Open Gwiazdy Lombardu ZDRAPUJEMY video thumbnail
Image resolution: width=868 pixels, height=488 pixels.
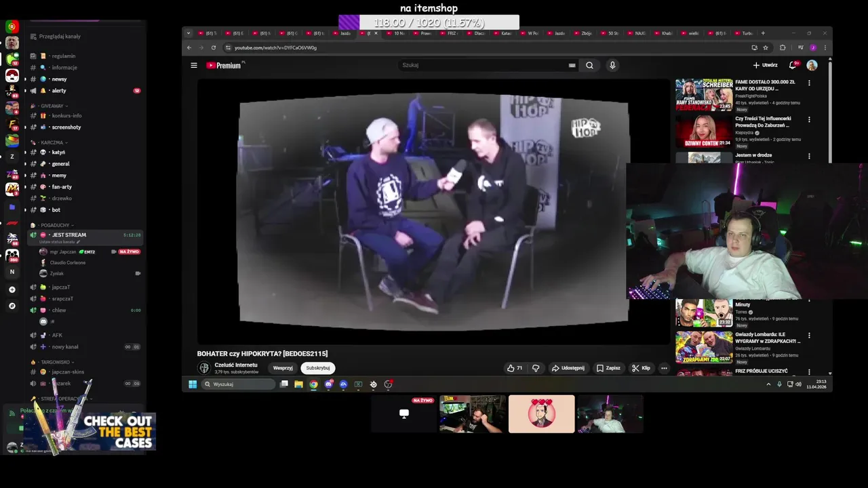pos(704,347)
